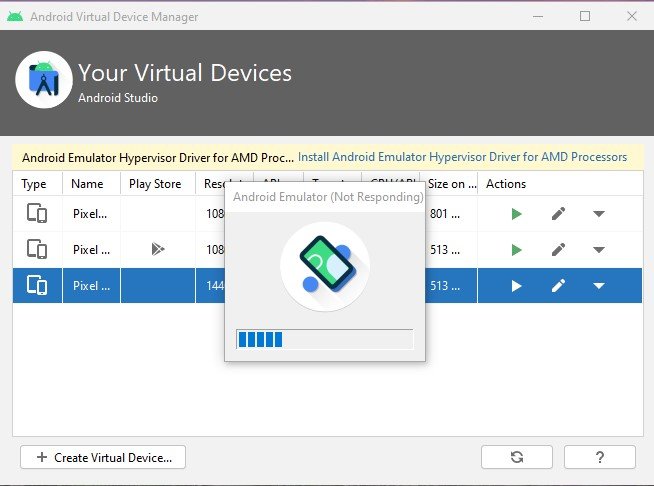Click the Android Studio logo in header
Screen dimensions: 654x486
pos(44,80)
